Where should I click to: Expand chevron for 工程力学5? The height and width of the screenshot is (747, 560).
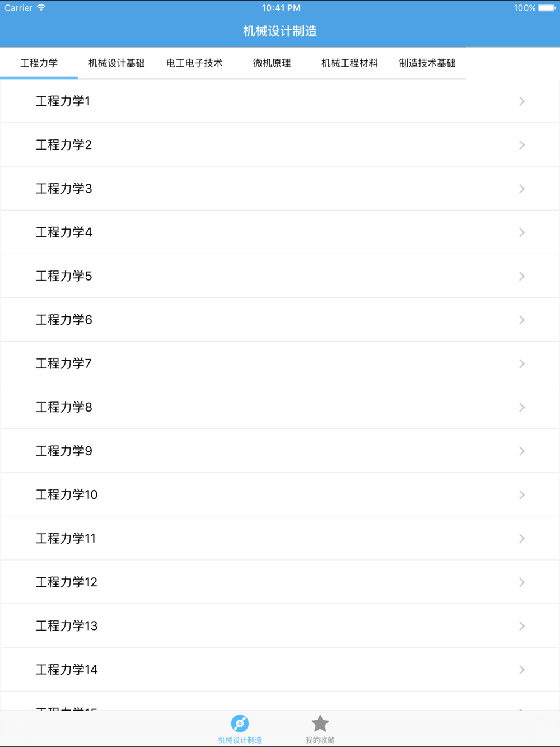click(x=521, y=276)
